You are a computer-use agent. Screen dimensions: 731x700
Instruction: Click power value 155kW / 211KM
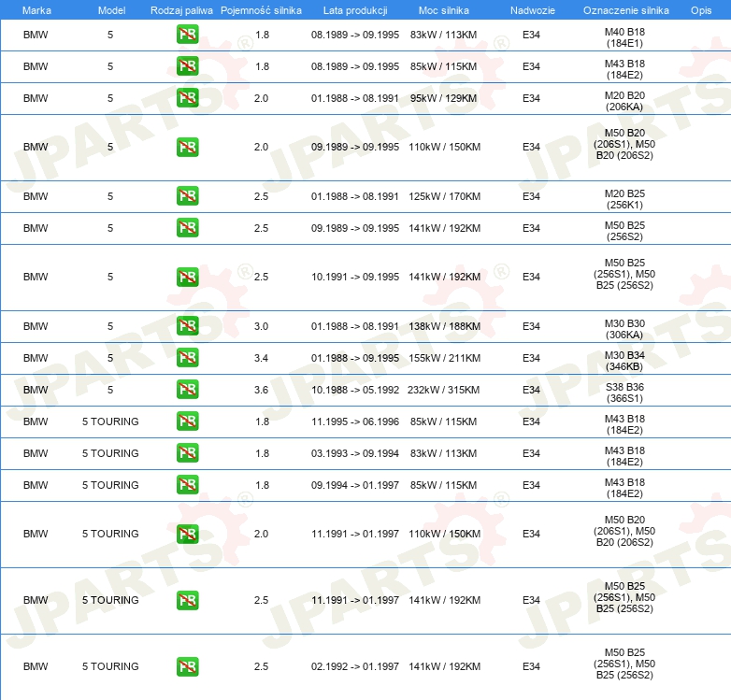[444, 358]
